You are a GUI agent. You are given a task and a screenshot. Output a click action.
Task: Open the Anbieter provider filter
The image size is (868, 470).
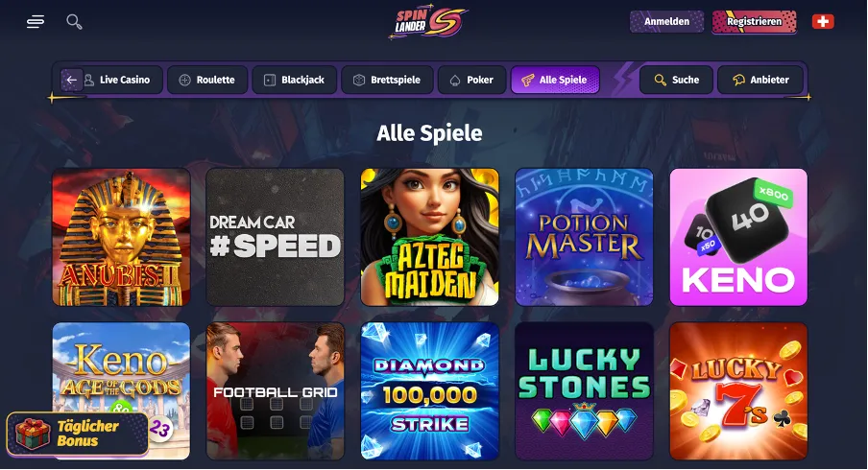[760, 80]
